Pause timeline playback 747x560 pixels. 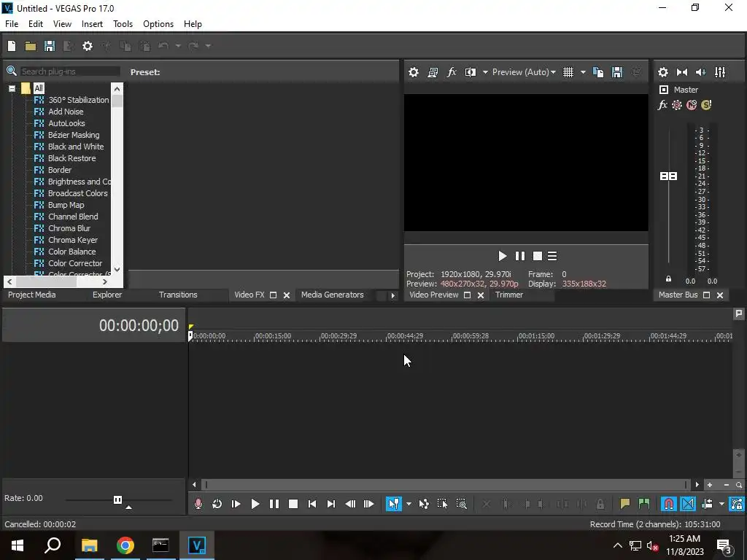tap(274, 504)
